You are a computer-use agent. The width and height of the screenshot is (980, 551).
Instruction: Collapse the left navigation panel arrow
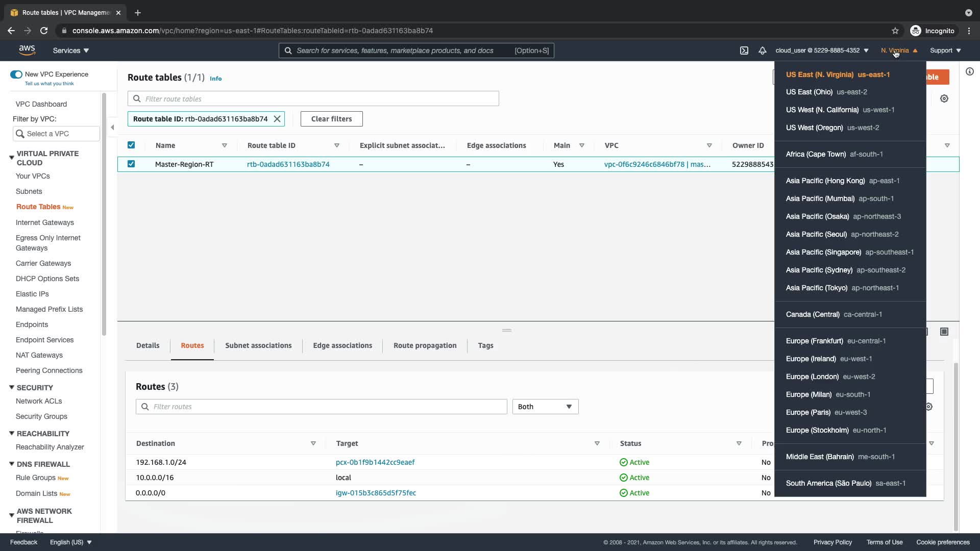[112, 128]
